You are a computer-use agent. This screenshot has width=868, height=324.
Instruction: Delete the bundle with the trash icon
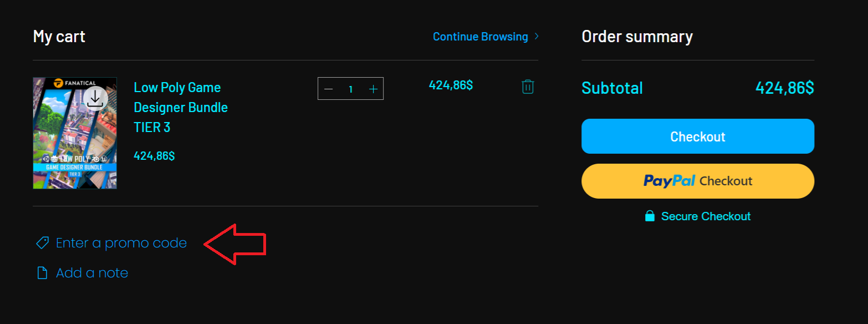(x=528, y=87)
